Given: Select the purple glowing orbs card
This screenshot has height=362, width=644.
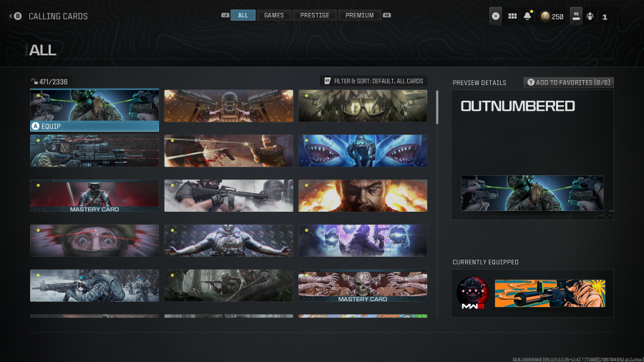Looking at the screenshot, I should (363, 240).
